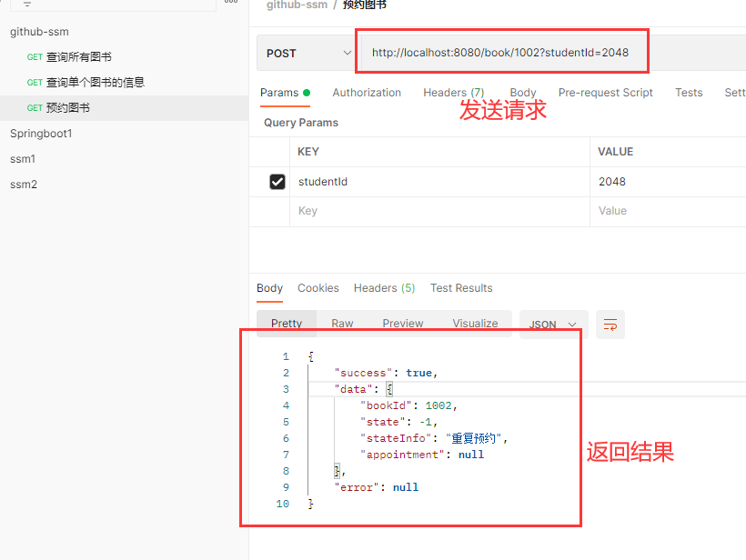Uncheck the studentId parameter checkbox
This screenshot has height=560, width=746.
point(277,182)
